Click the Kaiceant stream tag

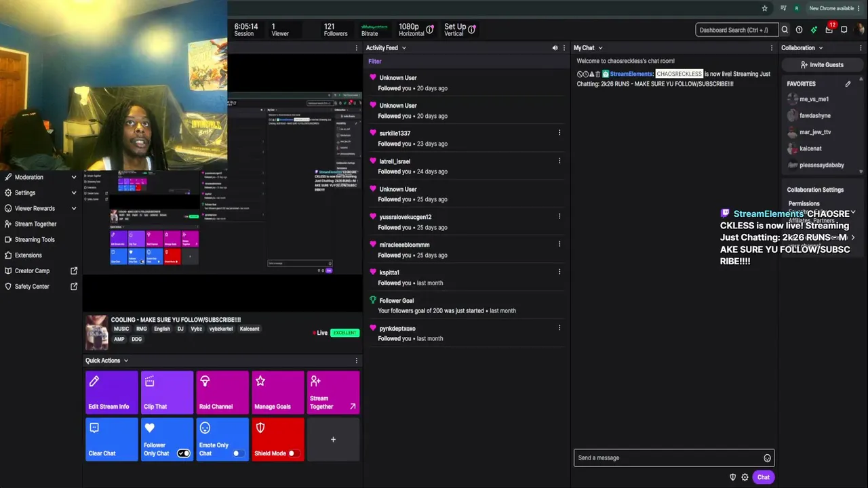point(250,329)
